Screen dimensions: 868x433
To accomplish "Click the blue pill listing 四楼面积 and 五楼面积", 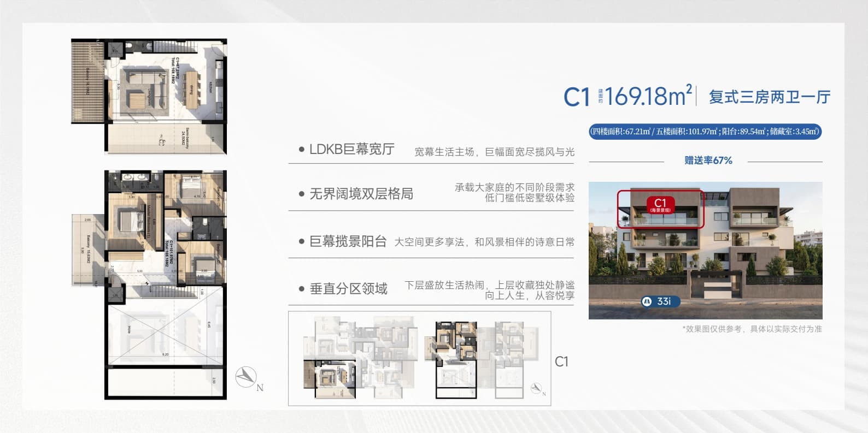I will (x=705, y=132).
